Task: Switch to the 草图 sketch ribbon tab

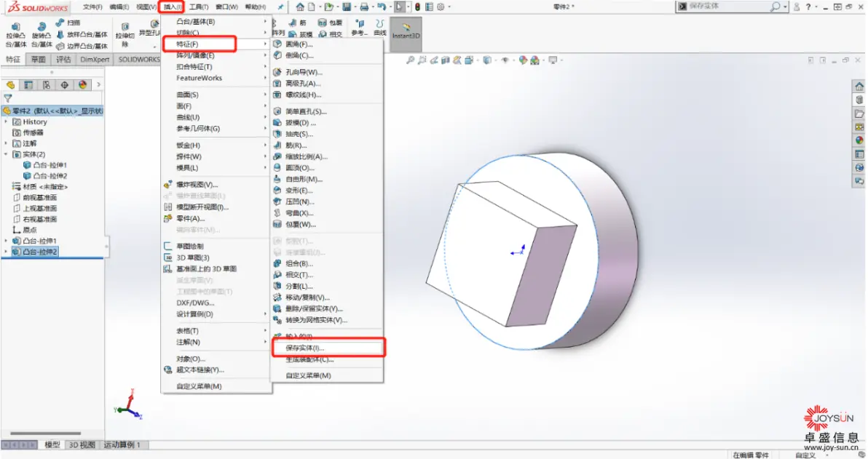Action: click(x=38, y=59)
